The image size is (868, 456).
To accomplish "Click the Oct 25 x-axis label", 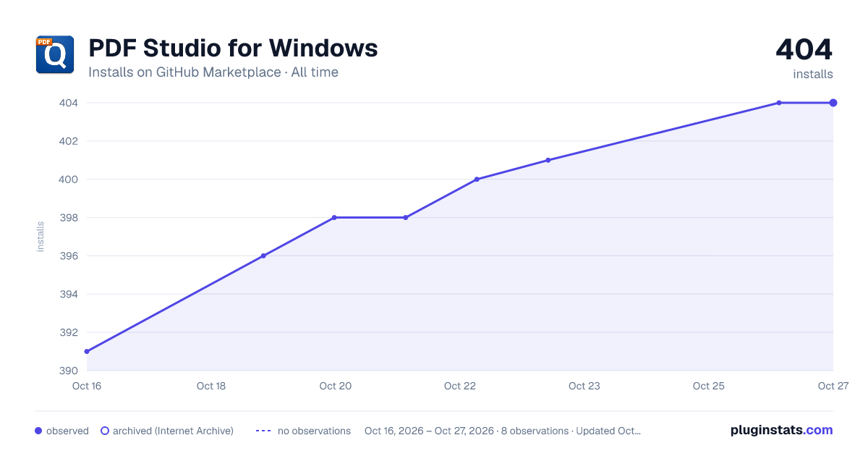I will click(709, 386).
